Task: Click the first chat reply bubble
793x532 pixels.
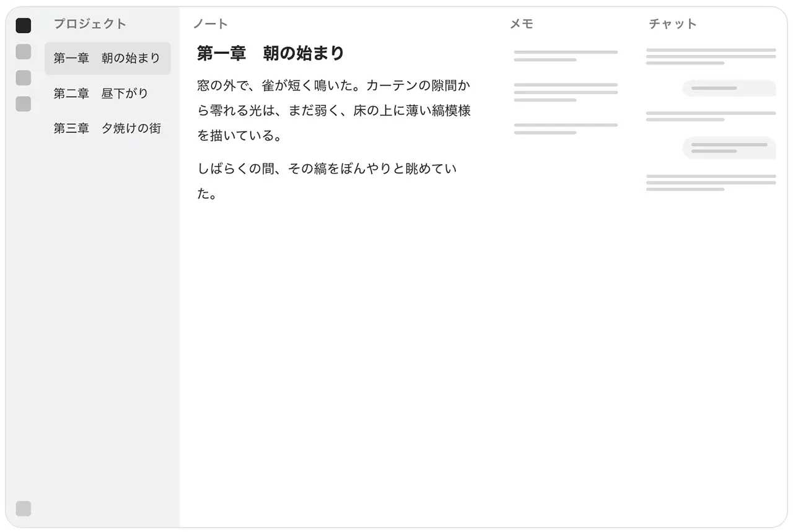Action: [x=729, y=88]
